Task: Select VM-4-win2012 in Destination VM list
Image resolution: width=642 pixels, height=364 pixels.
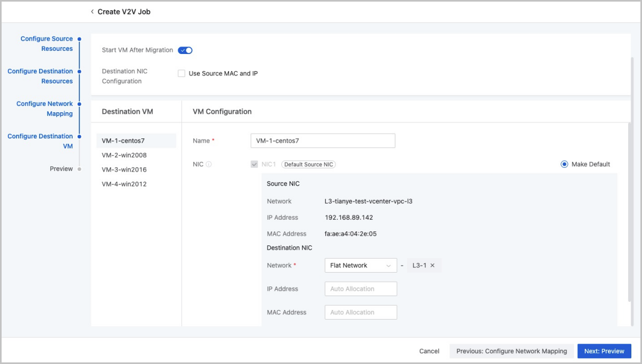Action: (124, 184)
